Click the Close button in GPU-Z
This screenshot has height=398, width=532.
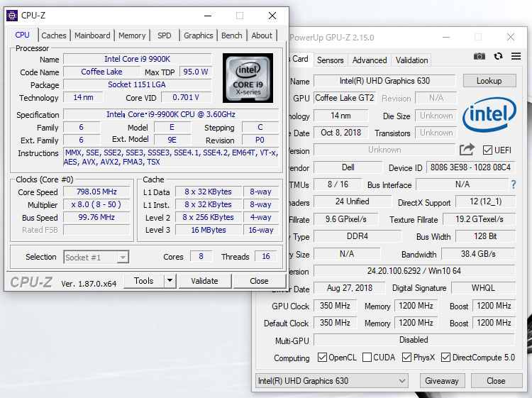point(496,381)
